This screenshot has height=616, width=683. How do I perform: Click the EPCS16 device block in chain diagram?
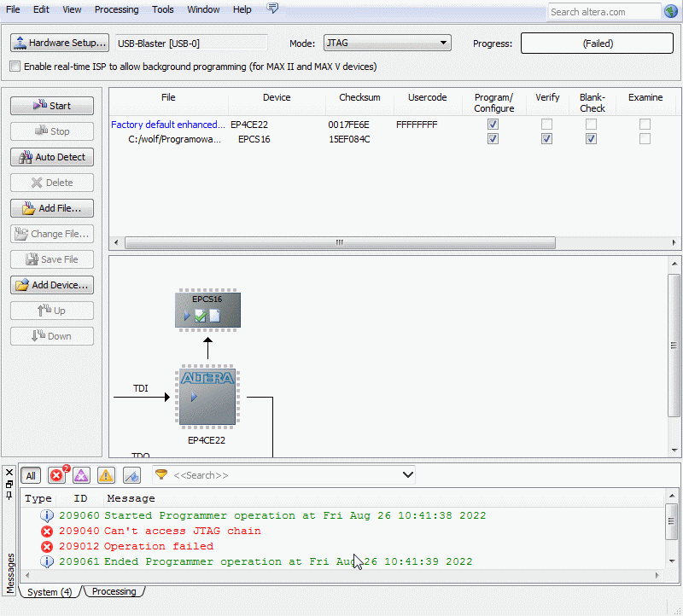coord(207,311)
